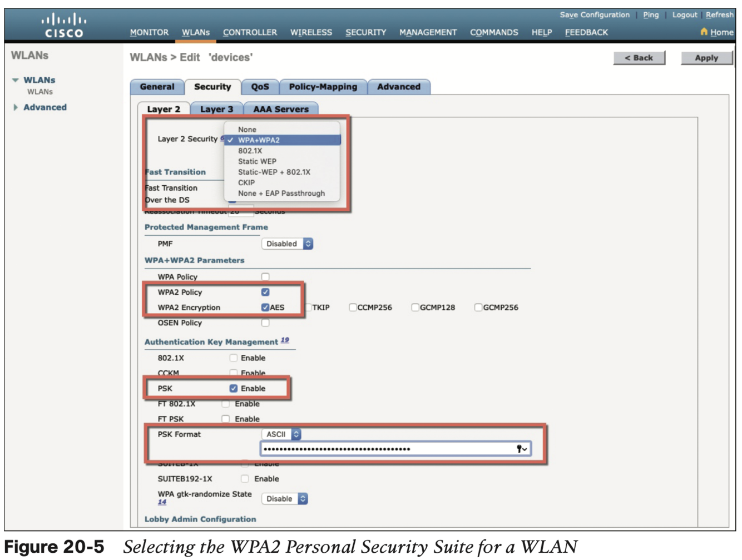Screen dimensions: 742x560
Task: Enable the WPA Policy checkbox
Action: [x=265, y=276]
